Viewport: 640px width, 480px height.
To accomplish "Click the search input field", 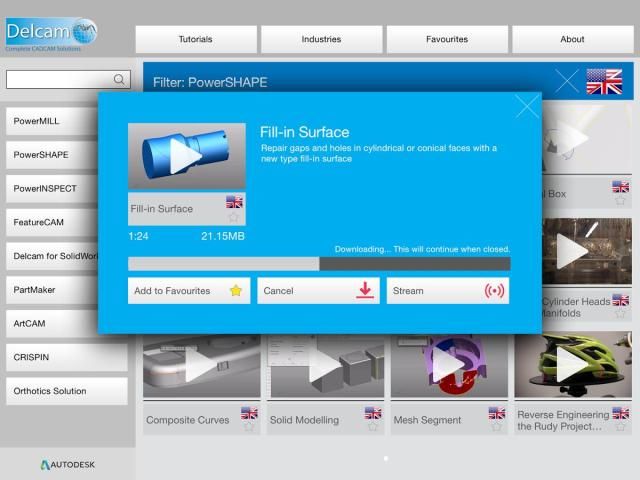I will click(58, 80).
